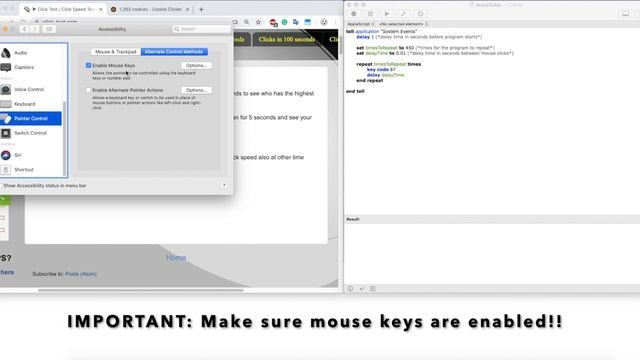Image resolution: width=640 pixels, height=360 pixels.
Task: Bookmark page with the star icon
Action: [x=258, y=22]
